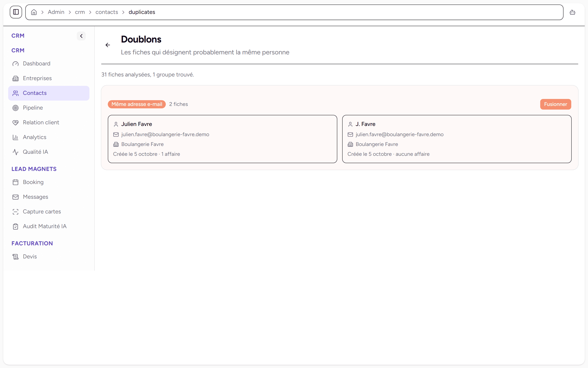Click the Audit Maturité IA clipboard icon
This screenshot has height=368, width=588.
tap(16, 226)
